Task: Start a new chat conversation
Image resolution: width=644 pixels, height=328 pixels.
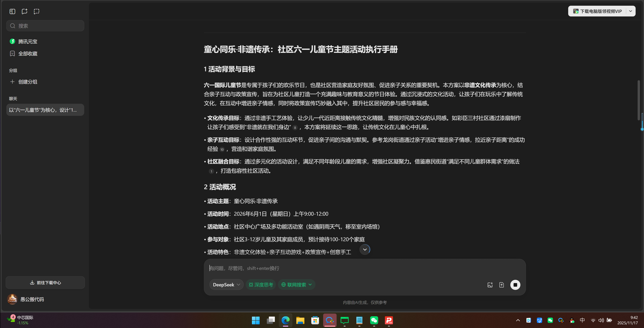Action: tap(24, 11)
